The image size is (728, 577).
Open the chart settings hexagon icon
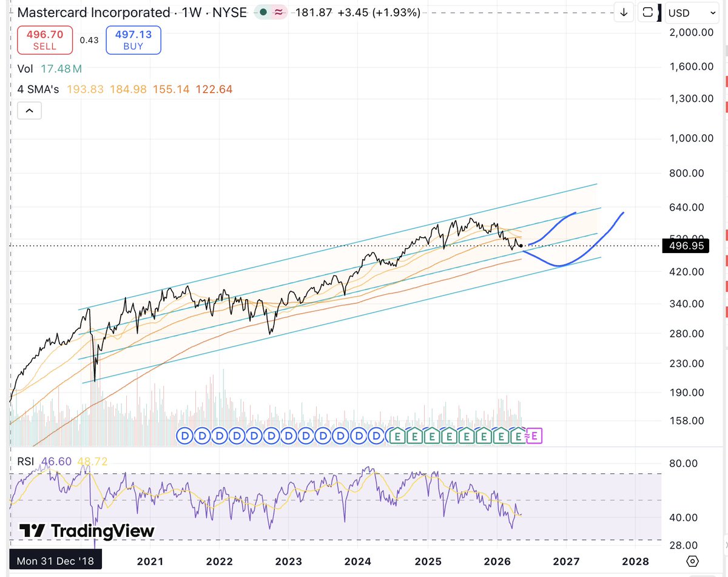tap(693, 561)
